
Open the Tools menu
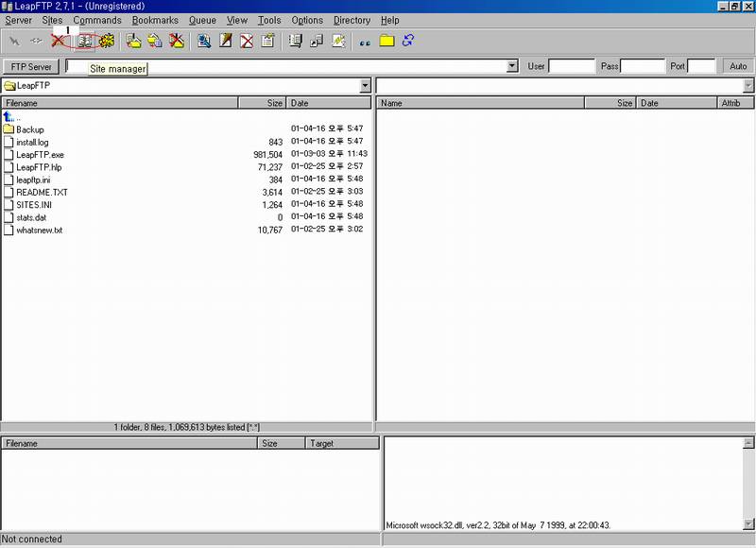pos(269,20)
